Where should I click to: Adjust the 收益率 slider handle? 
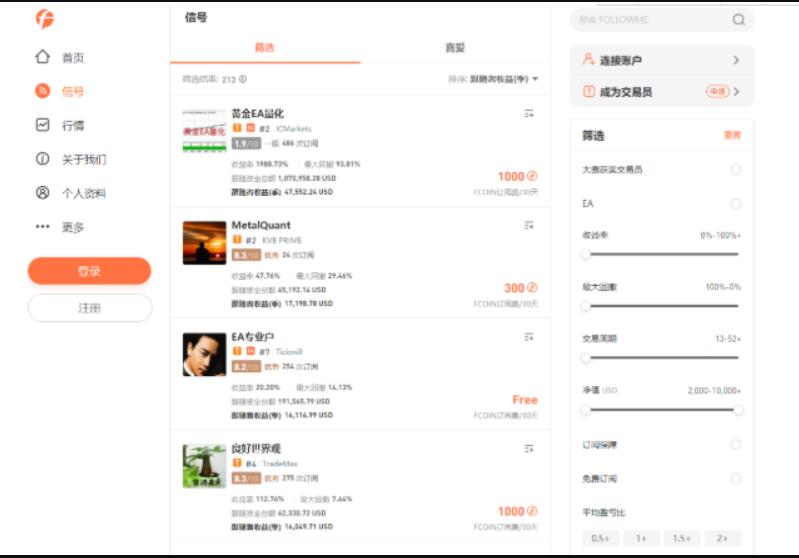click(x=586, y=254)
